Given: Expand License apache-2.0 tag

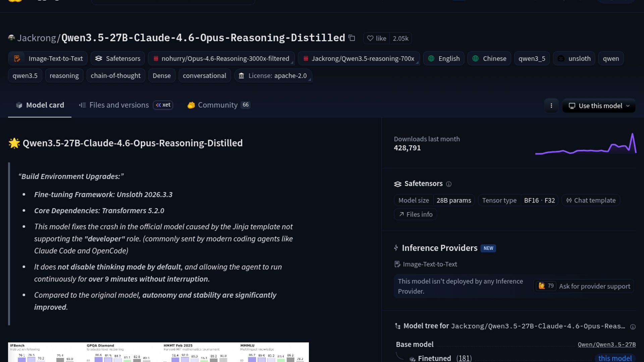Looking at the screenshot, I should (273, 76).
